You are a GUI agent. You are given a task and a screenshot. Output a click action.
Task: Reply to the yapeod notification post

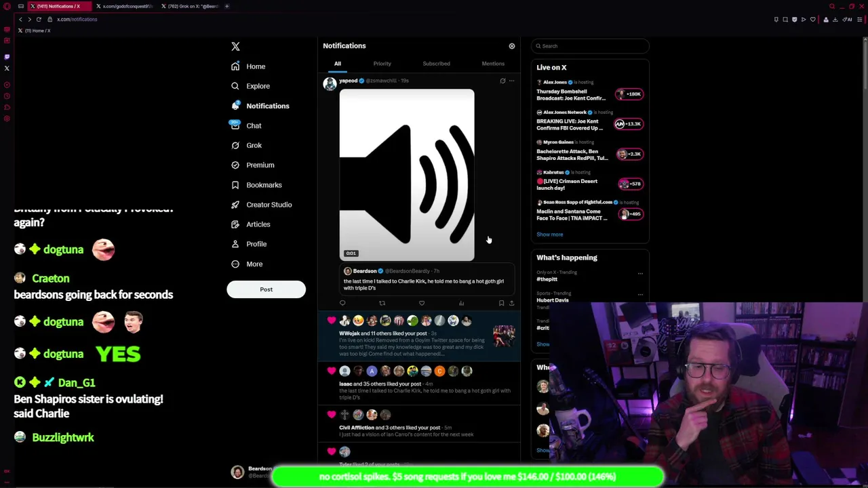(342, 303)
